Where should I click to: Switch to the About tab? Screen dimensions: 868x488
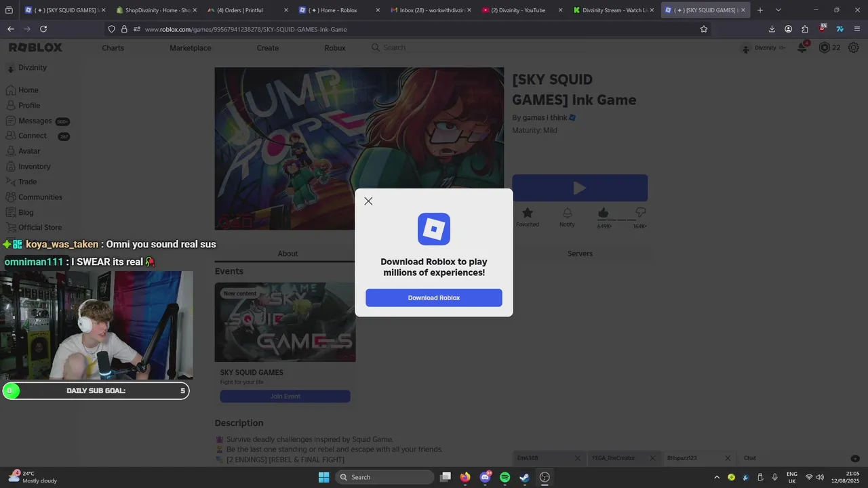click(288, 253)
